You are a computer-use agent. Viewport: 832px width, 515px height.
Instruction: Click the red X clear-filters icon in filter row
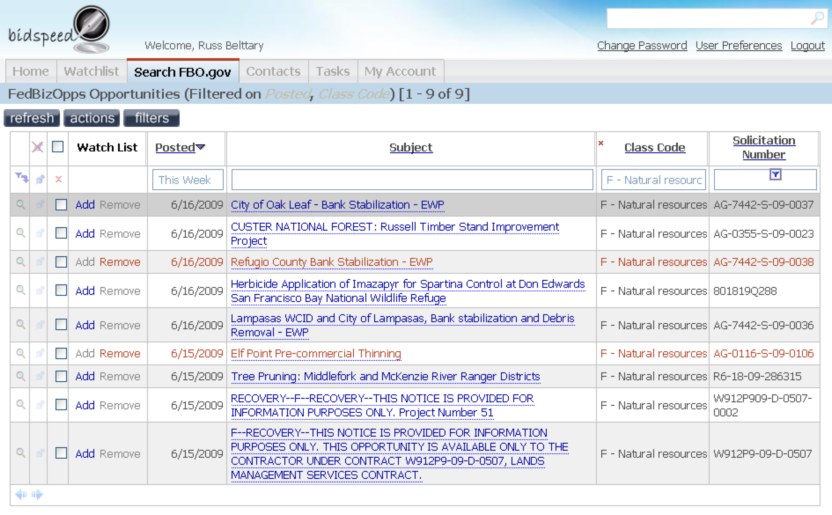click(x=58, y=179)
